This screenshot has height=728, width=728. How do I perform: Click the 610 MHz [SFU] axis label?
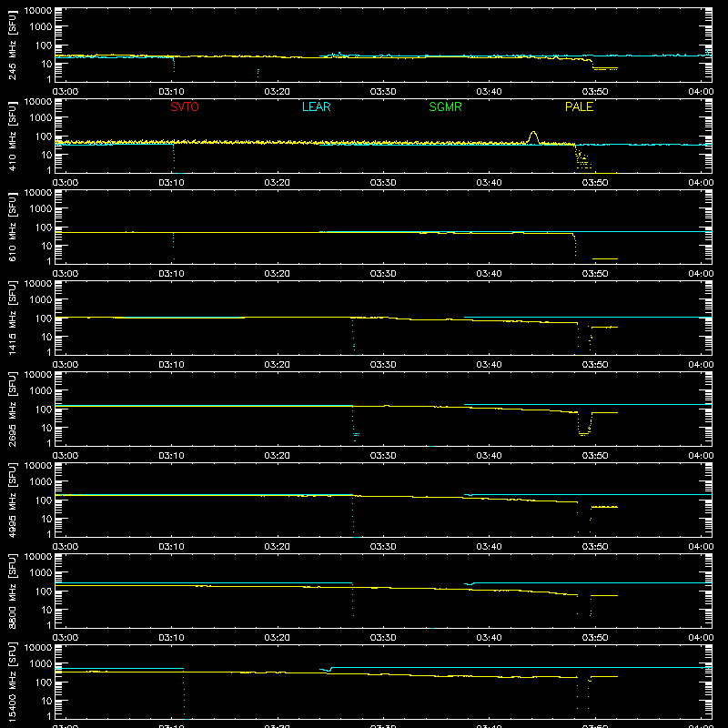coord(13,227)
